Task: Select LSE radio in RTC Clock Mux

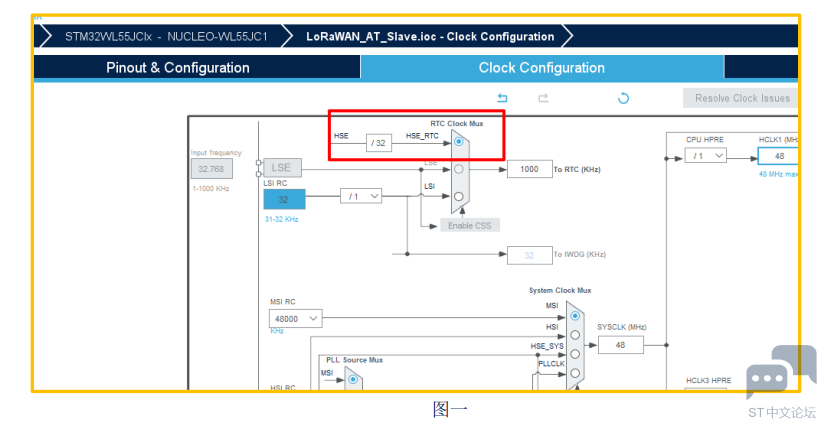Action: tap(459, 169)
